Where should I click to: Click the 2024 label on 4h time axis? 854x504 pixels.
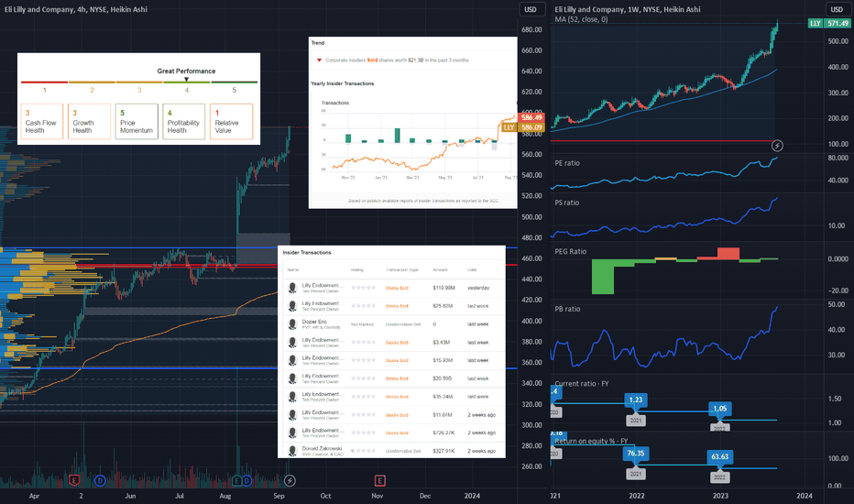tap(472, 496)
